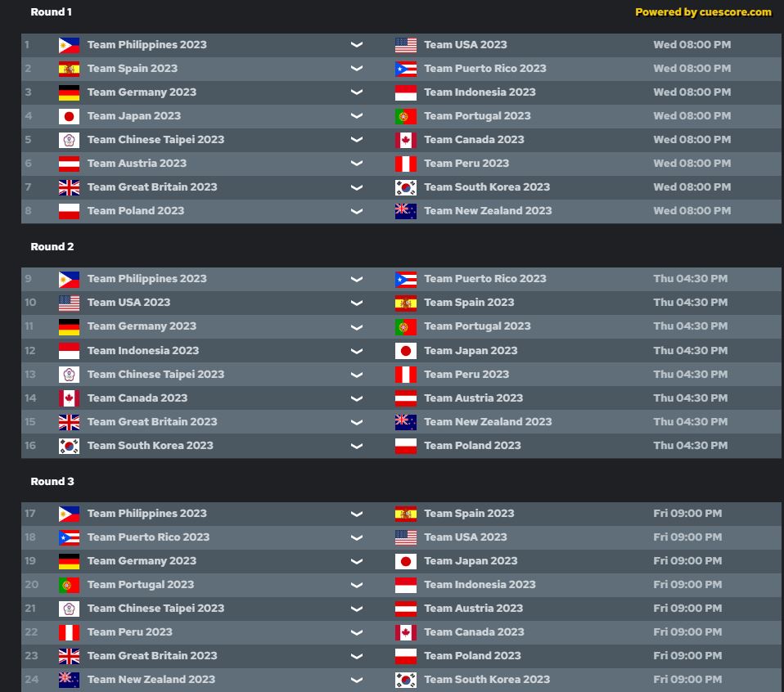Expand match 6 Austria vs Peru chevron
Image resolution: width=784 pixels, height=692 pixels.
(x=357, y=164)
